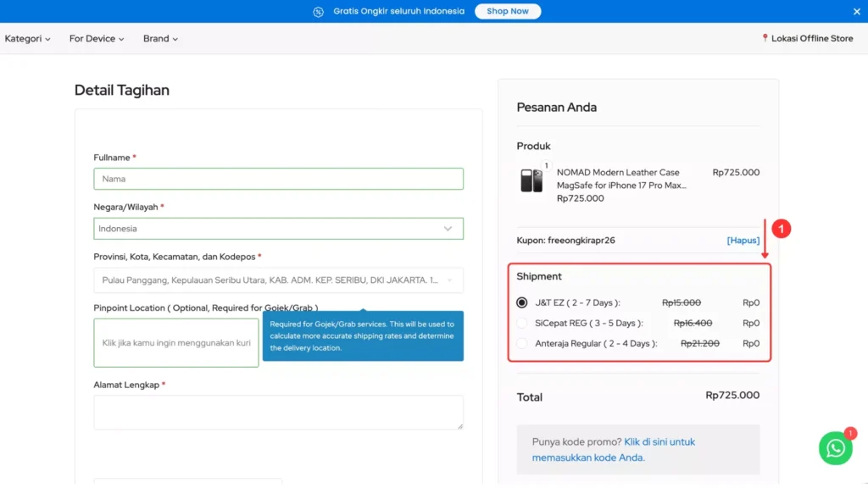Focus the Fullname input field

click(x=278, y=179)
